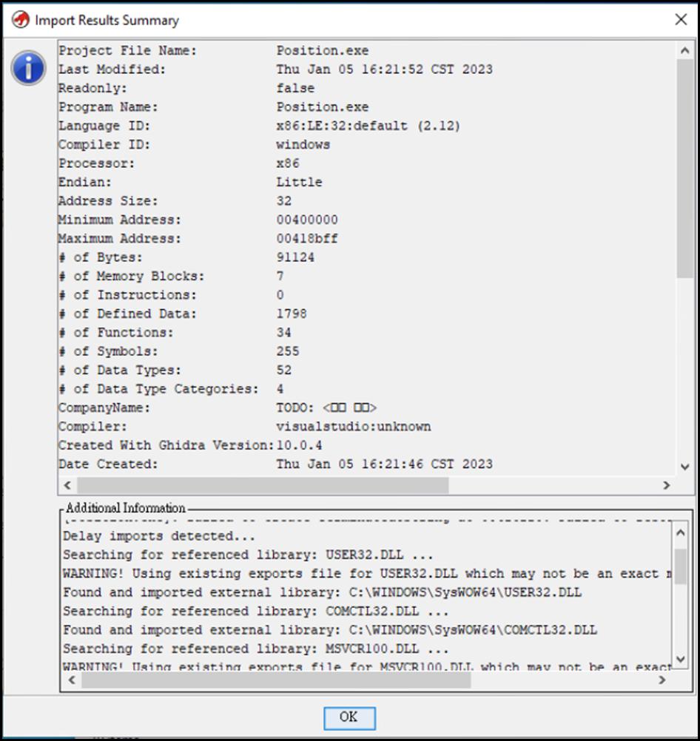Click Endian value 'Little'
This screenshot has height=741, width=700.
[x=299, y=182]
